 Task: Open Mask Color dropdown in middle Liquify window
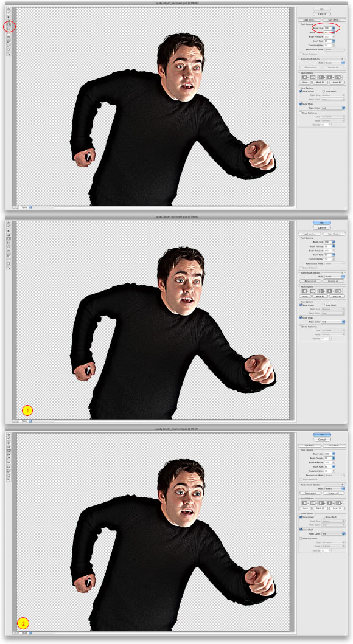[333, 322]
